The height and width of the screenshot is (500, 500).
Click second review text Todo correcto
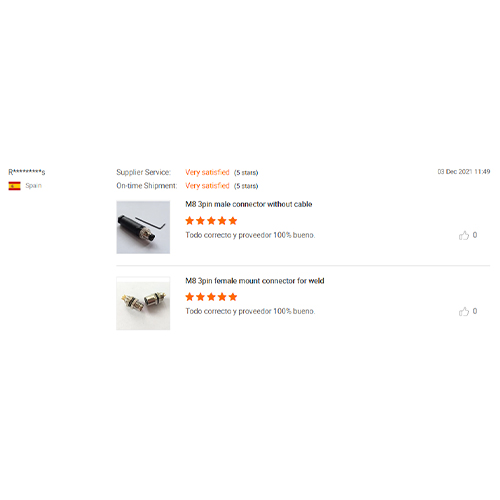(x=250, y=311)
